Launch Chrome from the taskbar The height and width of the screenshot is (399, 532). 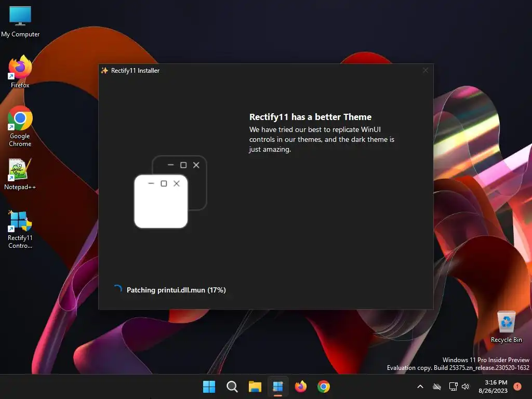tap(324, 387)
